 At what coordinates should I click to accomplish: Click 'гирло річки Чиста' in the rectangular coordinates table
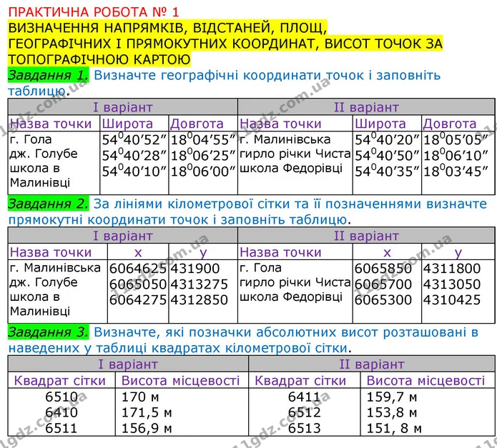295,282
